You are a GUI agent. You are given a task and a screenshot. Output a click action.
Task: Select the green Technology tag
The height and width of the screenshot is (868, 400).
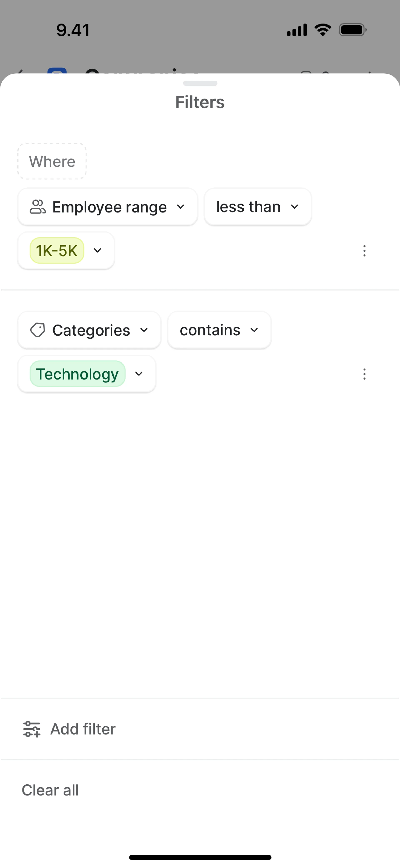pyautogui.click(x=77, y=374)
